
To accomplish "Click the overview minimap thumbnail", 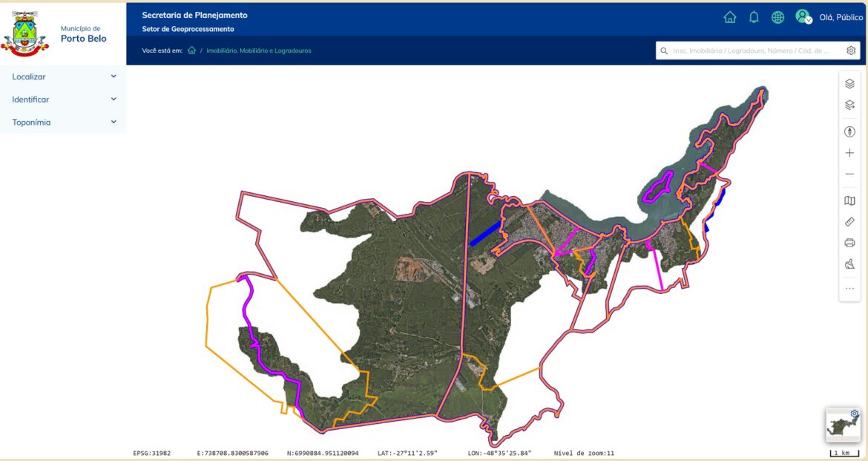I will pos(841,426).
